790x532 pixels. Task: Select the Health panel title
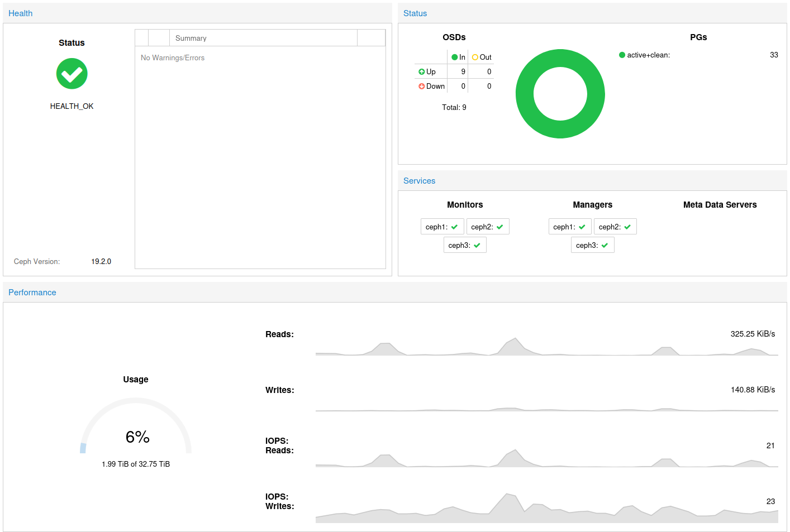pos(20,13)
